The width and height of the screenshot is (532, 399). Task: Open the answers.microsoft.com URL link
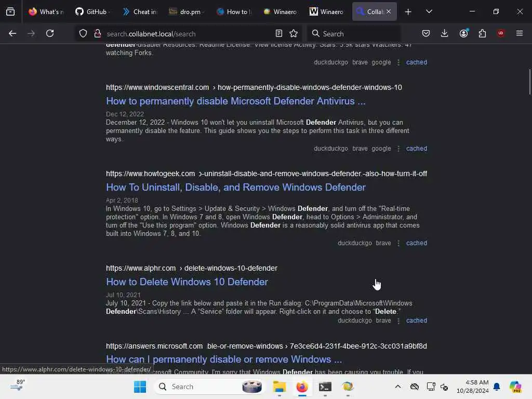click(x=267, y=346)
